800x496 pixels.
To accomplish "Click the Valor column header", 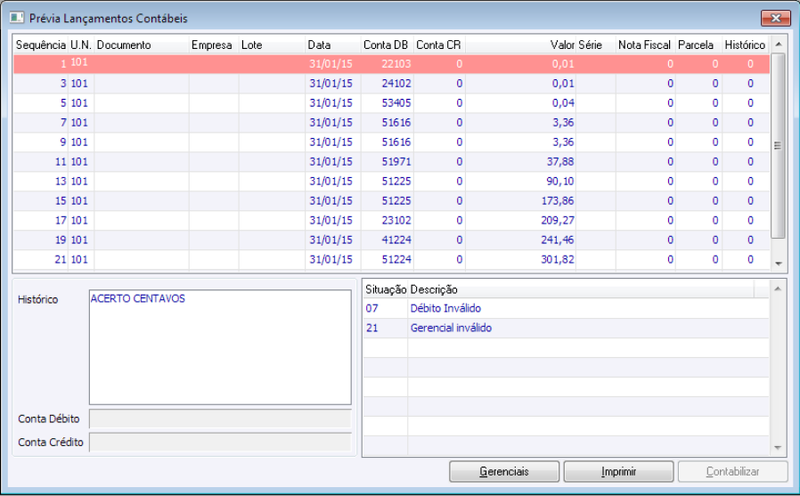I will (520, 45).
